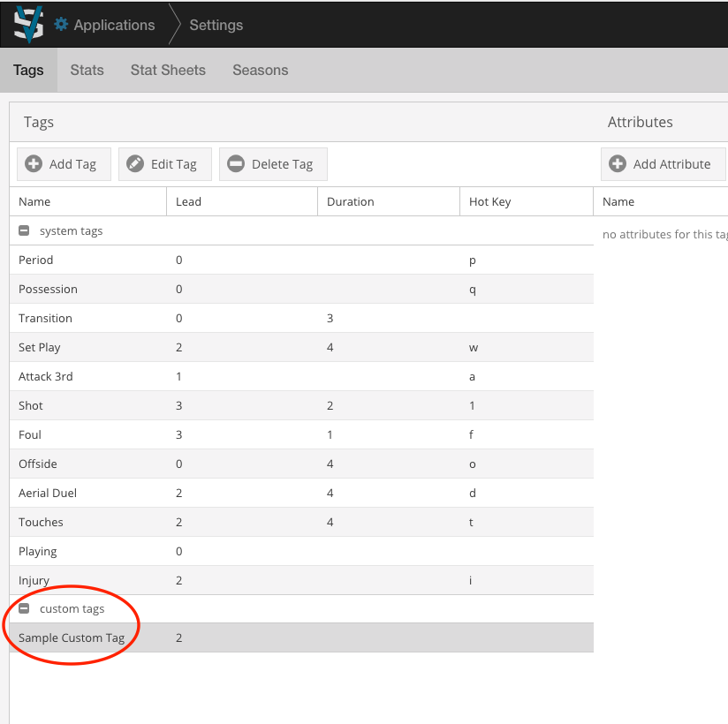Open the Stats tab

coord(87,71)
